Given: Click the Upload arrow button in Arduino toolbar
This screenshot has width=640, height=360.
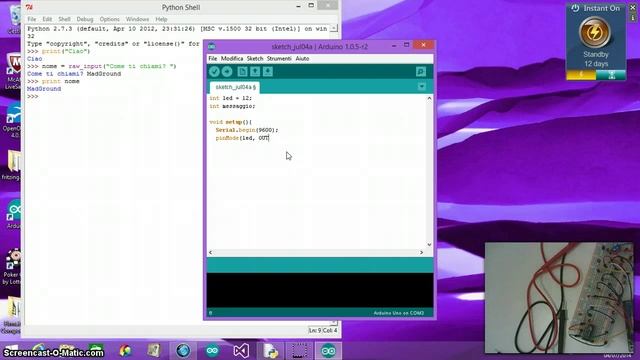Looking at the screenshot, I should click(227, 71).
